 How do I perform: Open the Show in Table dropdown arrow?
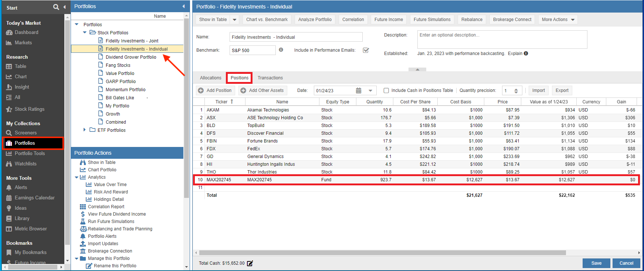coord(234,20)
